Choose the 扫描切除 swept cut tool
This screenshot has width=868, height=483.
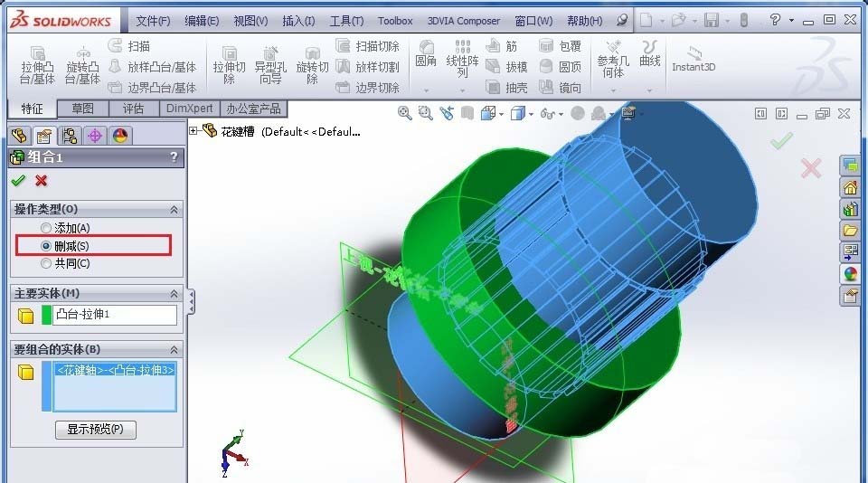click(368, 46)
